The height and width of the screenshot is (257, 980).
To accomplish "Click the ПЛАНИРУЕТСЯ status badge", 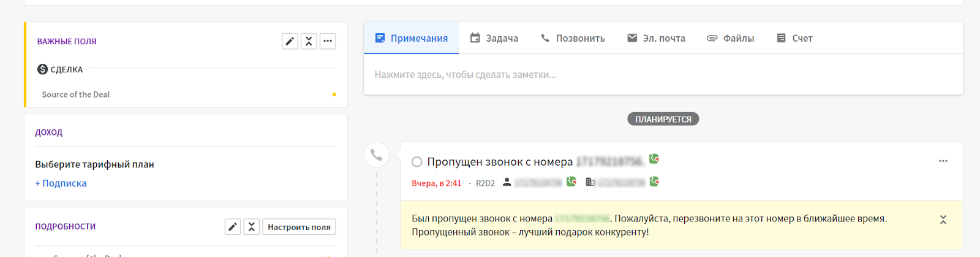I will click(663, 119).
